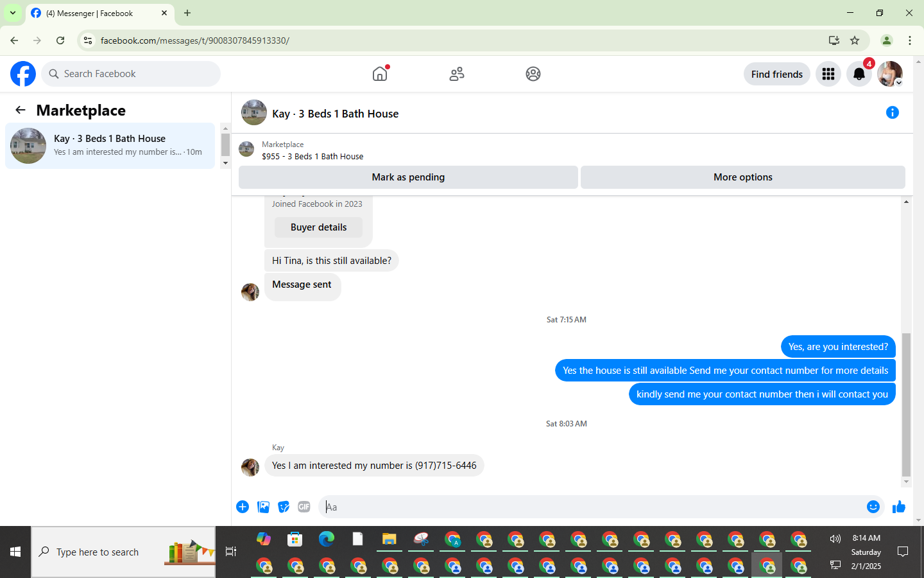Open the $955 - 3 Beds 1 Bath House listing
This screenshot has width=924, height=578.
click(312, 156)
